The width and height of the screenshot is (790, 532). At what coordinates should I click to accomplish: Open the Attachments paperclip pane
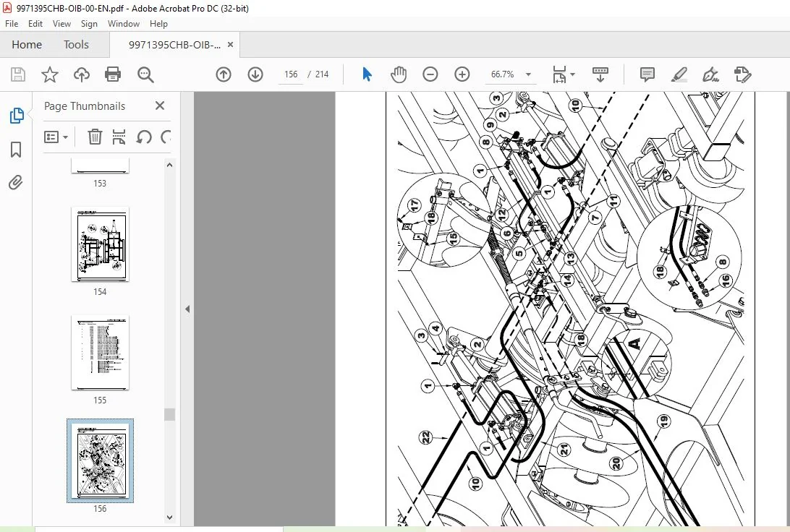tap(16, 182)
